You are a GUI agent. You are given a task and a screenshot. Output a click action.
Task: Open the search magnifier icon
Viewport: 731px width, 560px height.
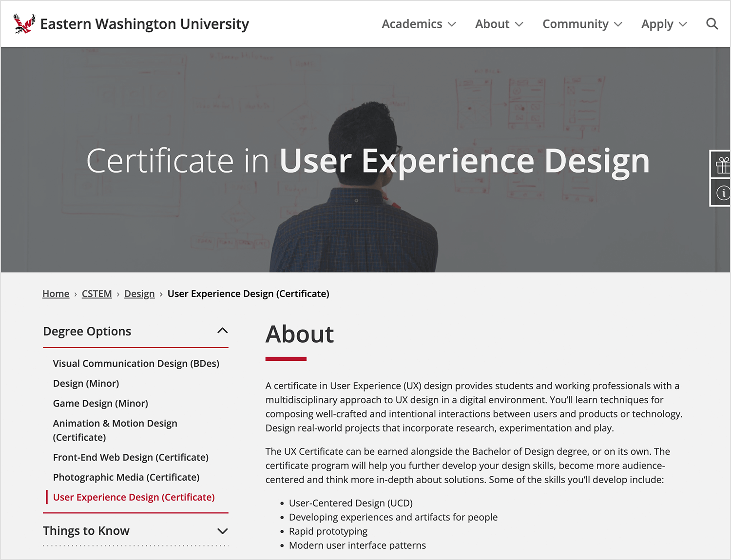(712, 24)
